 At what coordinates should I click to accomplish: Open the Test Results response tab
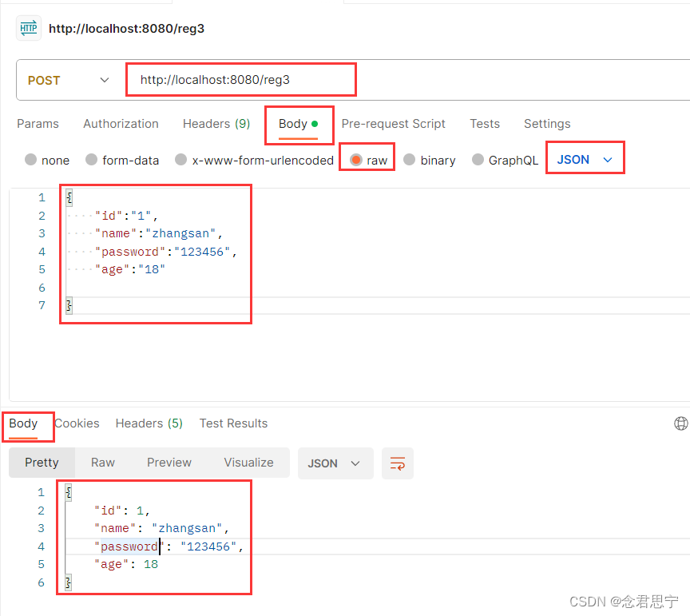(x=233, y=423)
